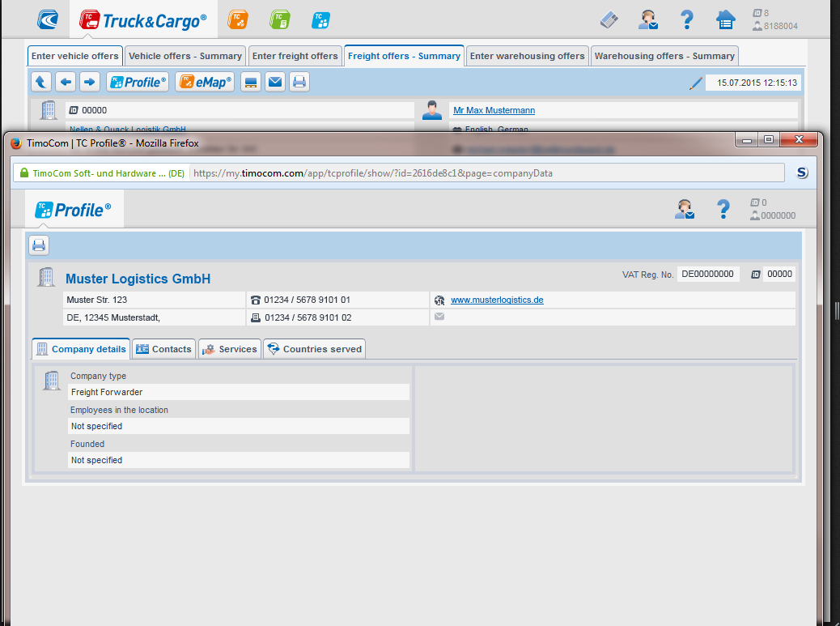Image resolution: width=840 pixels, height=626 pixels.
Task: Open support icon in Profile popup header
Action: point(685,209)
